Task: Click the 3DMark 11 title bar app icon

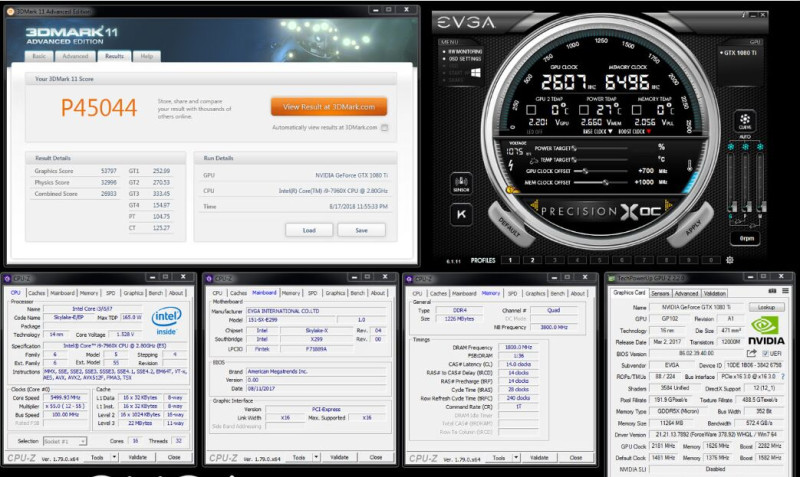Action: 10,11
